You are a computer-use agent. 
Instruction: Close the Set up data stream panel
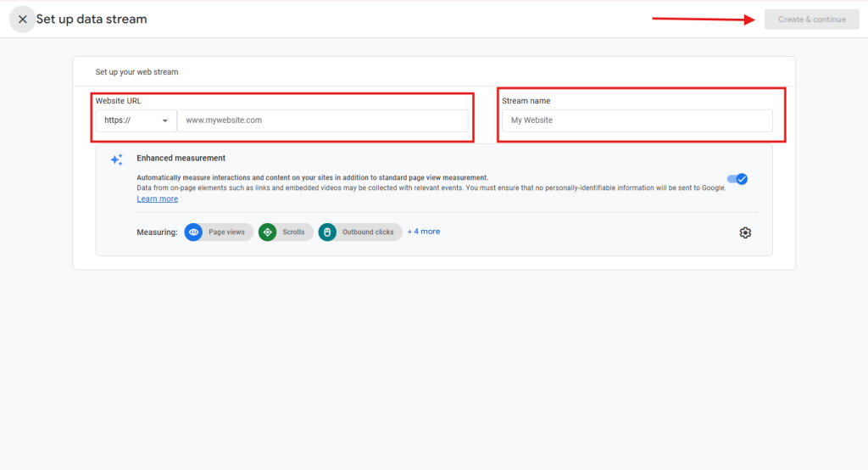pyautogui.click(x=22, y=20)
